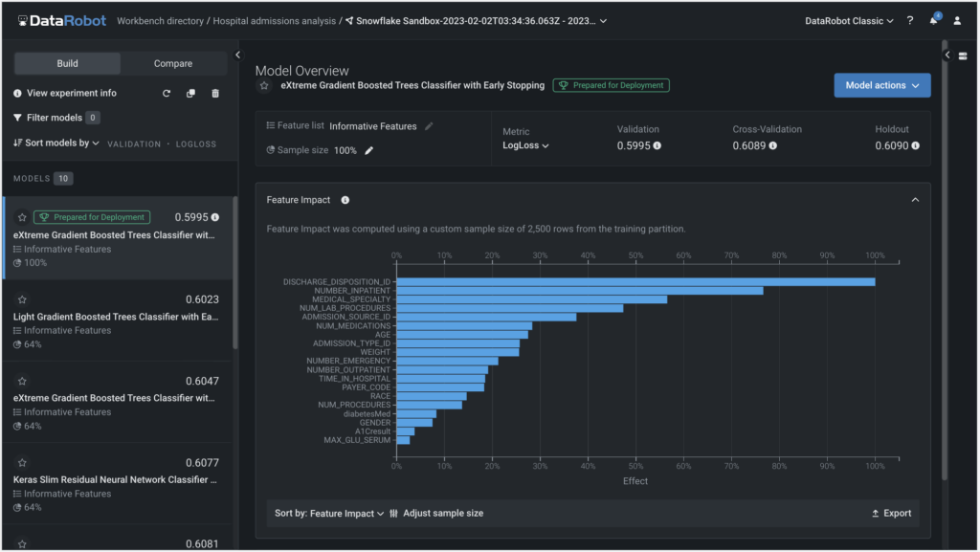Viewport: 980px width, 552px height.
Task: Click the MAX_GLU_SERUM feature label
Action: point(358,440)
